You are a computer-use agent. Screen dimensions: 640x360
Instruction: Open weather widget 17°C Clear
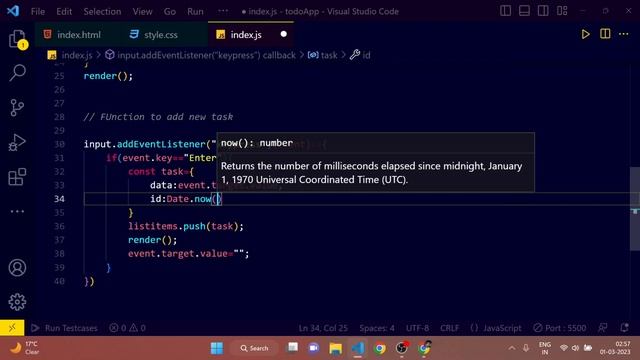point(24,348)
